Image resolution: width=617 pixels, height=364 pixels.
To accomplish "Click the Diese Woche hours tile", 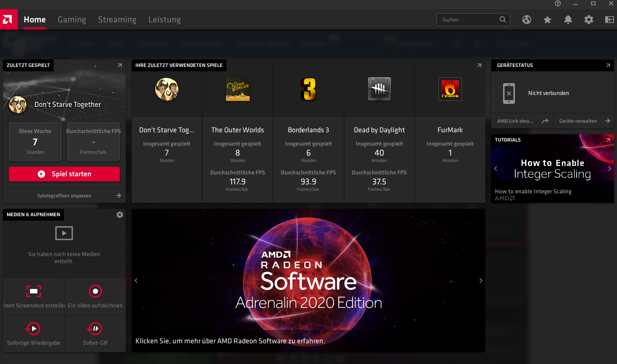I will [35, 142].
